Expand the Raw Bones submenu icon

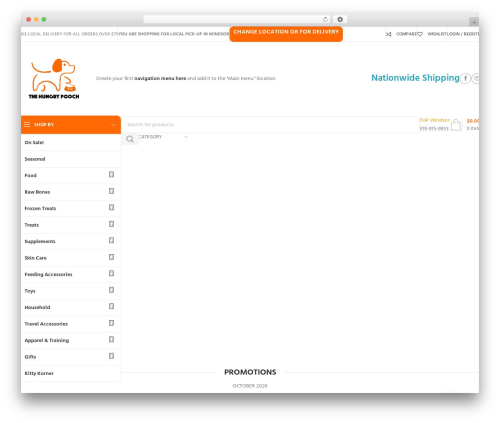(x=112, y=191)
